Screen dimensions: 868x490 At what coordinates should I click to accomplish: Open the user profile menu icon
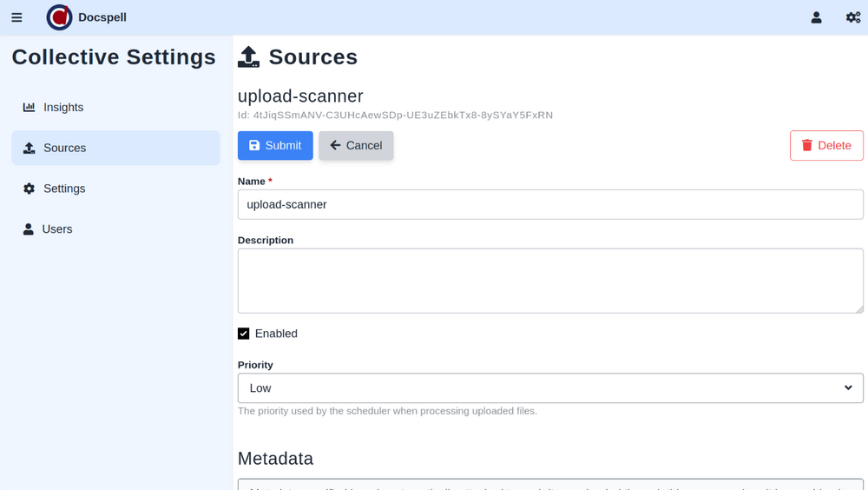coord(816,17)
